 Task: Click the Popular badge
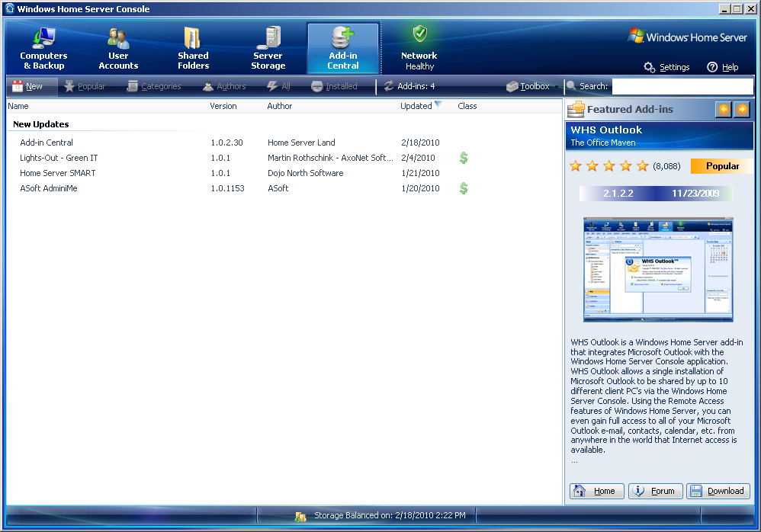tap(722, 166)
